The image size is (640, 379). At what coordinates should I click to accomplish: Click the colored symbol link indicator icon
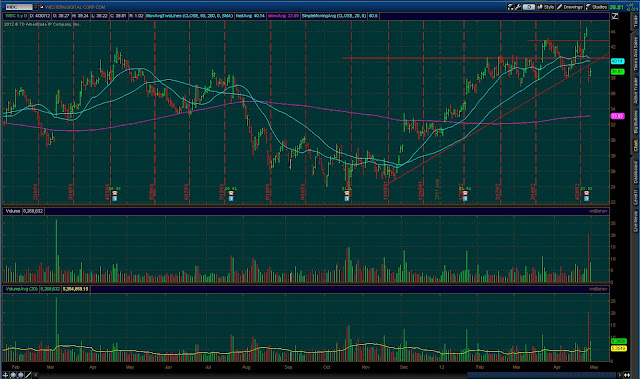point(42,7)
